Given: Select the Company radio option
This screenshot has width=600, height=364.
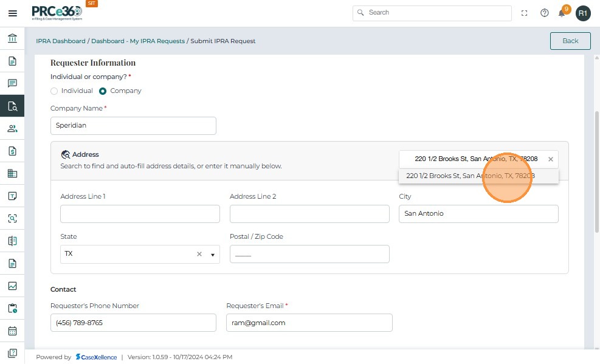Looking at the screenshot, I should [103, 91].
